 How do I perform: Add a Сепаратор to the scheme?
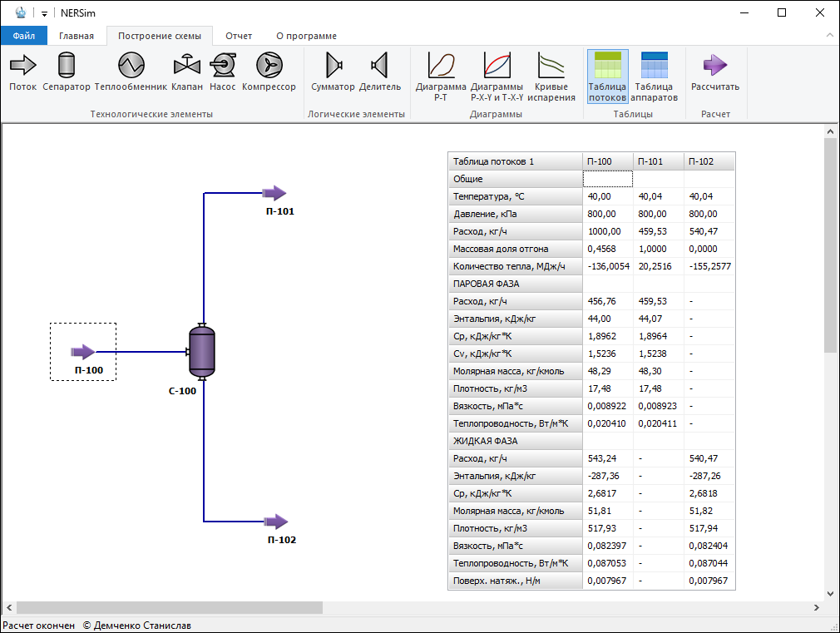(67, 72)
